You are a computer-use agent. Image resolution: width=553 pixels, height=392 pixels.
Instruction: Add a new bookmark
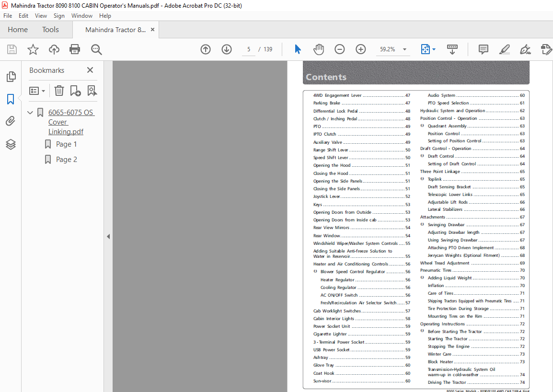click(x=75, y=91)
